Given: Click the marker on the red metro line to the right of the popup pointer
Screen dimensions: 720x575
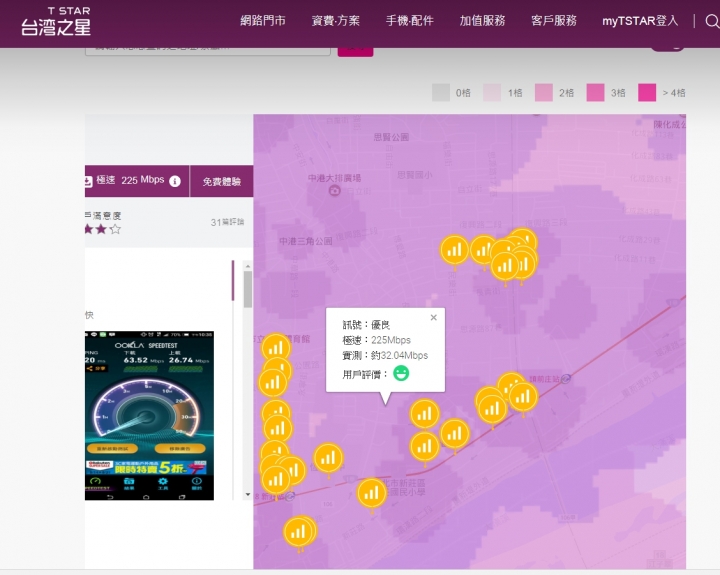Looking at the screenshot, I should pyautogui.click(x=455, y=434).
